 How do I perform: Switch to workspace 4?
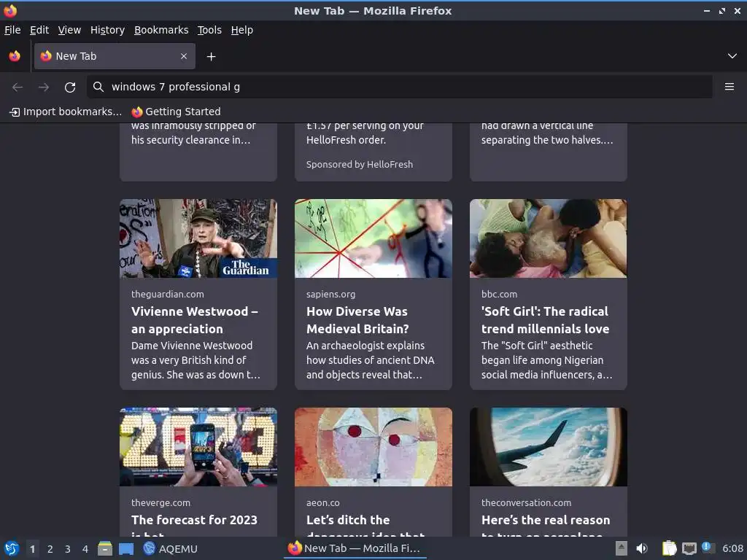[85, 549]
